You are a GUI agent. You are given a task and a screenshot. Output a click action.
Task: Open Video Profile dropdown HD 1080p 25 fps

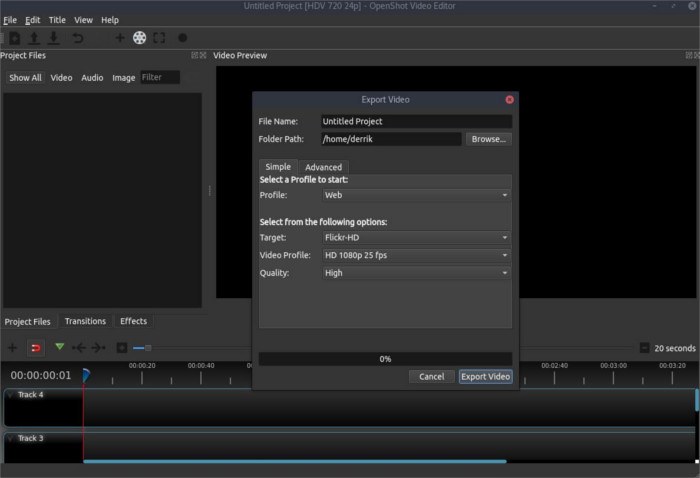[x=417, y=255]
